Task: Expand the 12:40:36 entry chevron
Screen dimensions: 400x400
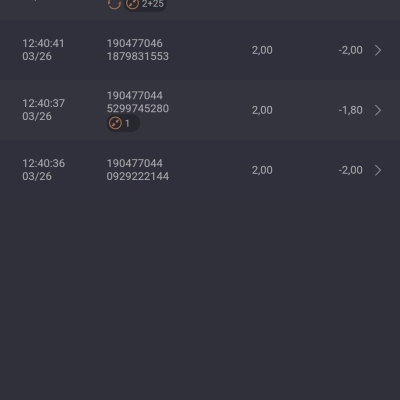Action: point(378,170)
